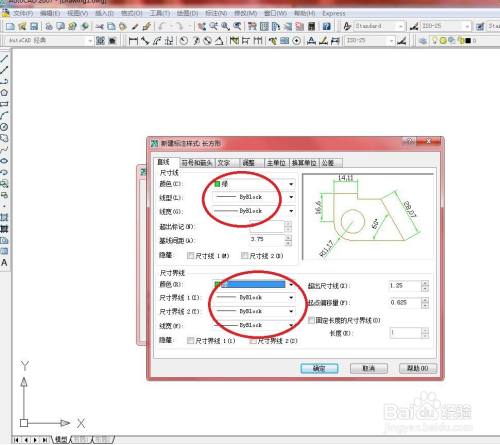Click the Angular dimension icon

219,41
